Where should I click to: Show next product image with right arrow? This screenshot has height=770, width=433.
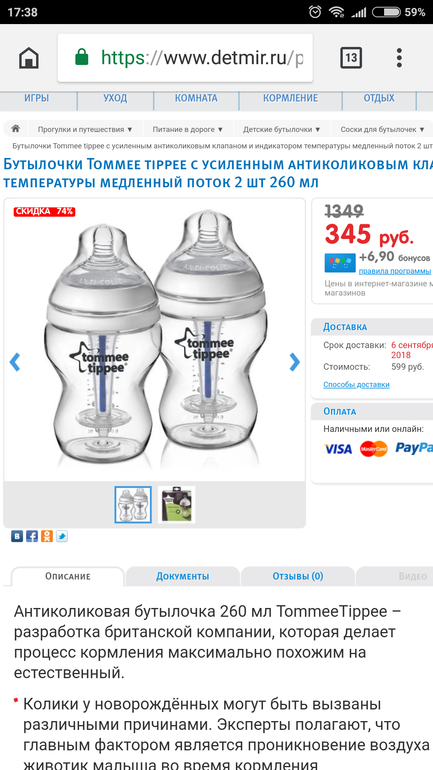(295, 362)
